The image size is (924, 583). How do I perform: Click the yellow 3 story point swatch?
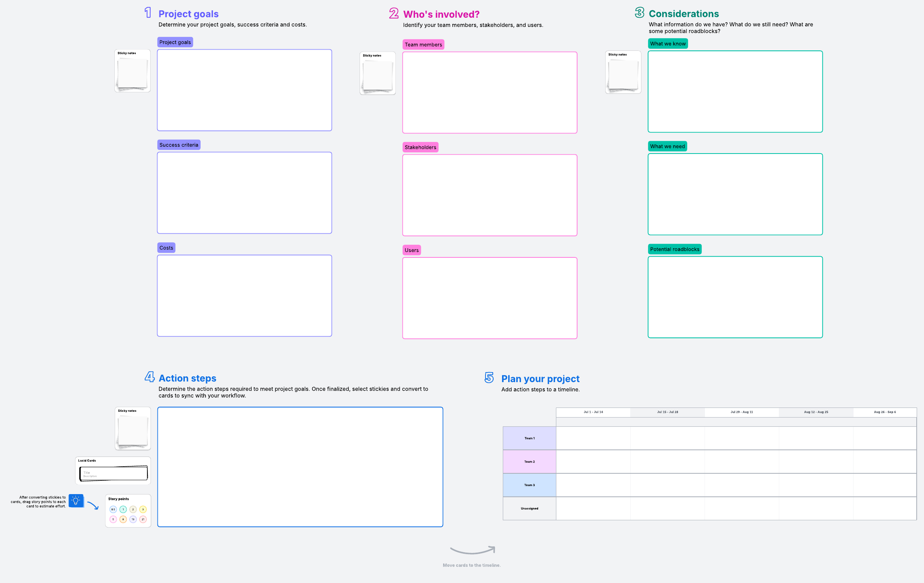143,509
